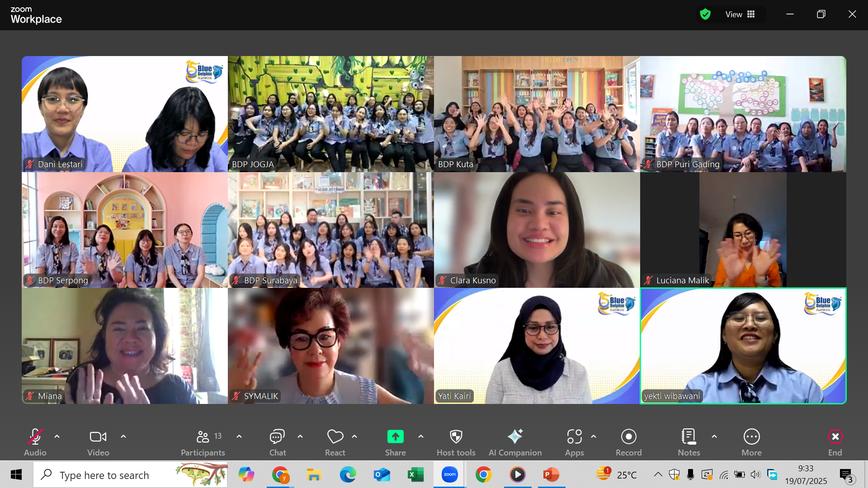
Task: Launch AI Companion sparkle icon
Action: [x=515, y=437]
